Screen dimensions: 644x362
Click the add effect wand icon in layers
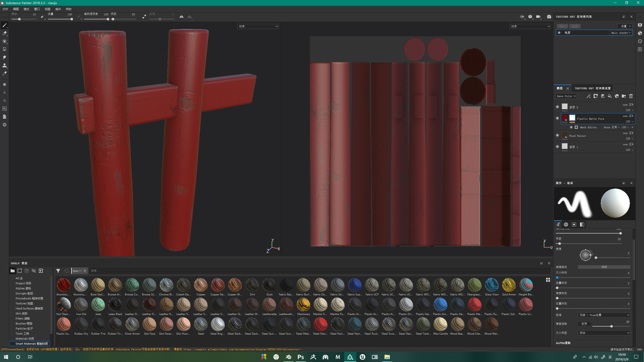click(588, 96)
